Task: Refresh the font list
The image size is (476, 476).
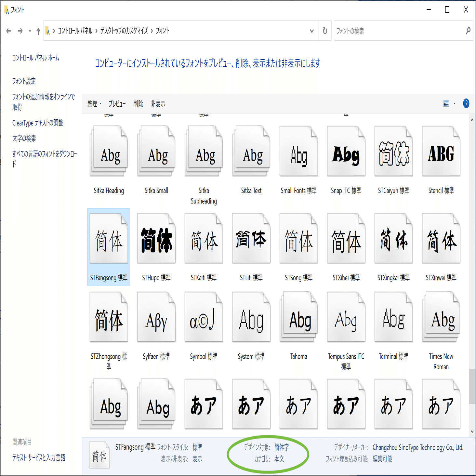Action: point(324,31)
